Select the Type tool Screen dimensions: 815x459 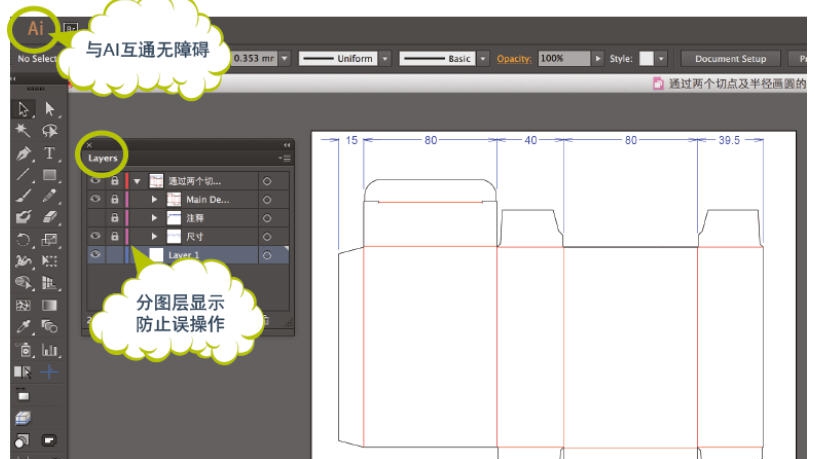click(x=49, y=154)
